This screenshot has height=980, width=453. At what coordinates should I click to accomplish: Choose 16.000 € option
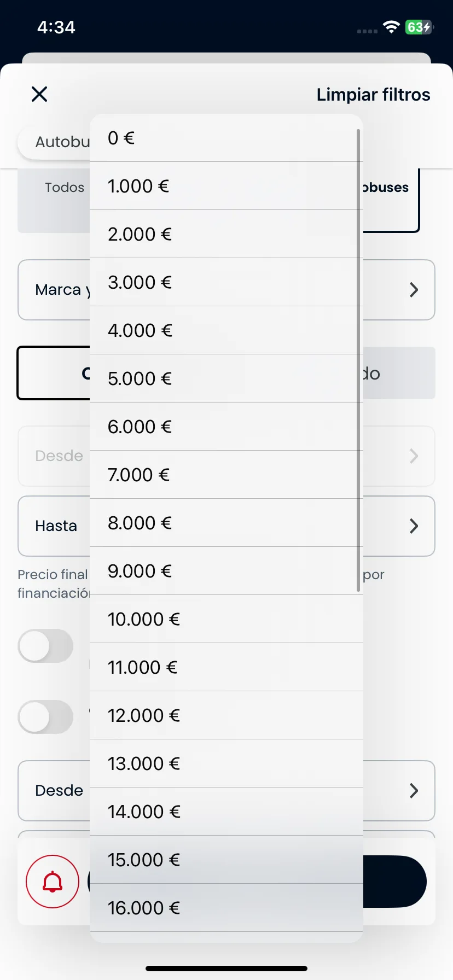click(x=226, y=908)
